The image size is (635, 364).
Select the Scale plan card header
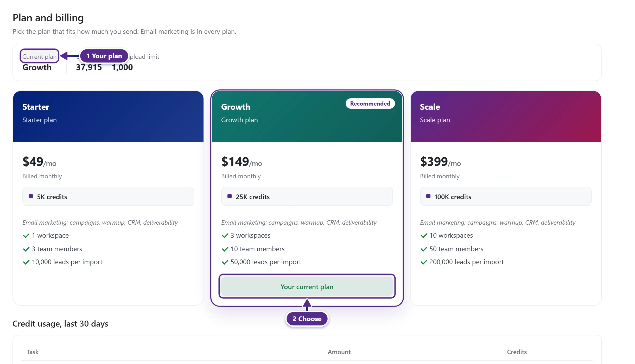[x=506, y=116]
